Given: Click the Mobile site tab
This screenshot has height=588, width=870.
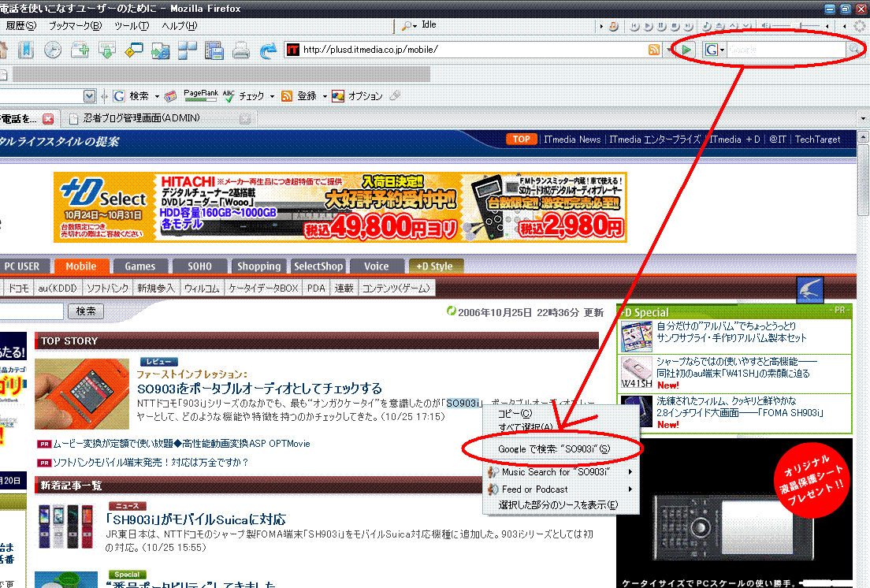Looking at the screenshot, I should click(81, 266).
